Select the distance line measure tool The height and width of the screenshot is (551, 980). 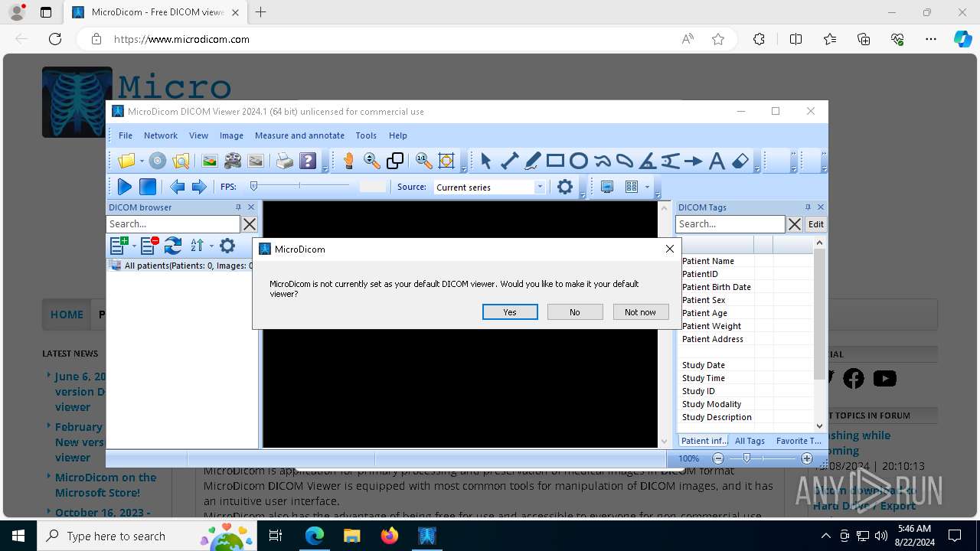click(x=509, y=161)
